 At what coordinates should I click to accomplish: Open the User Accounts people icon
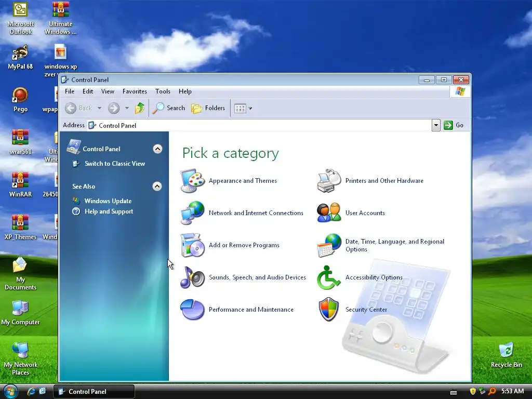pos(329,212)
